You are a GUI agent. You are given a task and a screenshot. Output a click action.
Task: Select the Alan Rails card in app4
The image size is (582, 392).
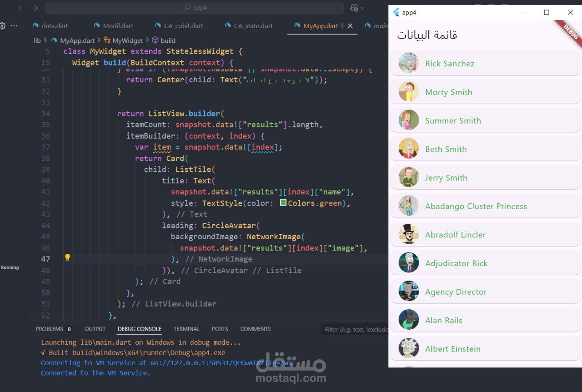pyautogui.click(x=486, y=320)
